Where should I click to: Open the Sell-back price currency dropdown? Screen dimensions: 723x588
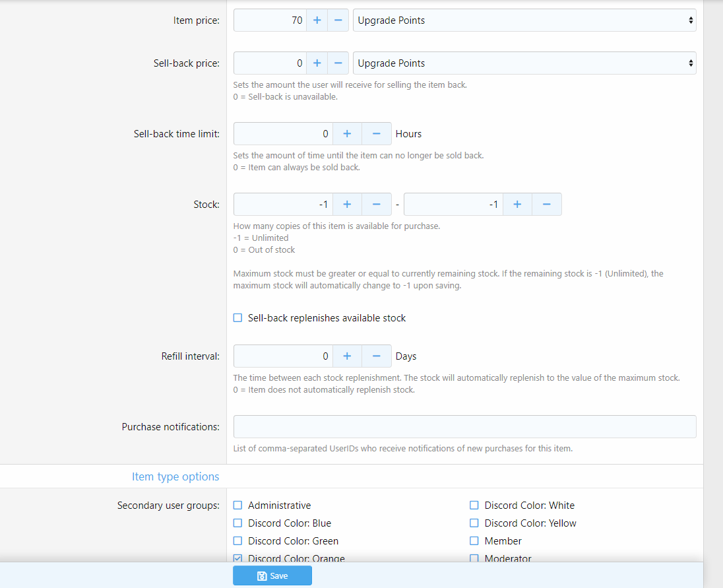click(524, 63)
